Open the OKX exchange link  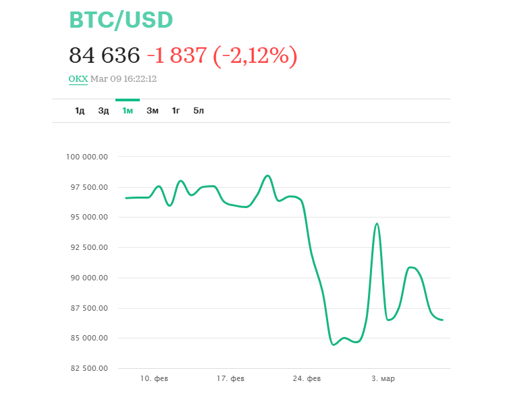78,79
